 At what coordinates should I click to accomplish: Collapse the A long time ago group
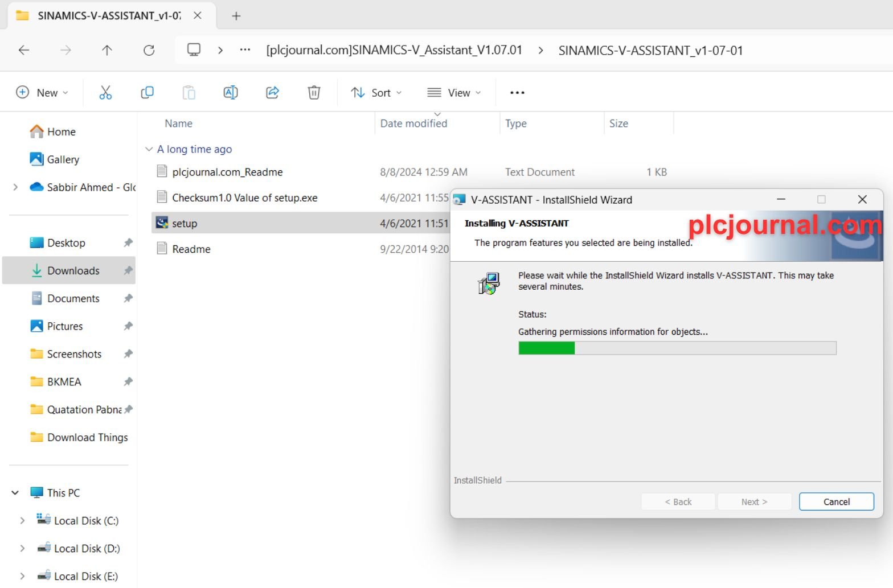(149, 149)
